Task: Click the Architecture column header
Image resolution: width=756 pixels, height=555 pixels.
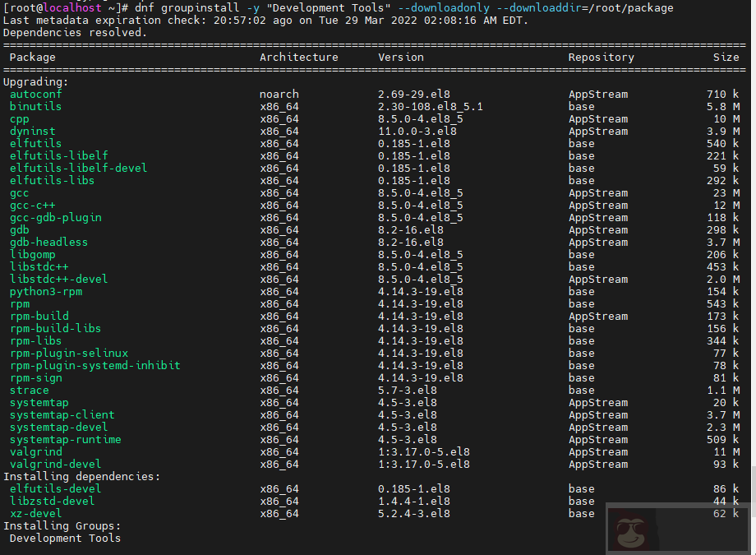Action: point(299,57)
